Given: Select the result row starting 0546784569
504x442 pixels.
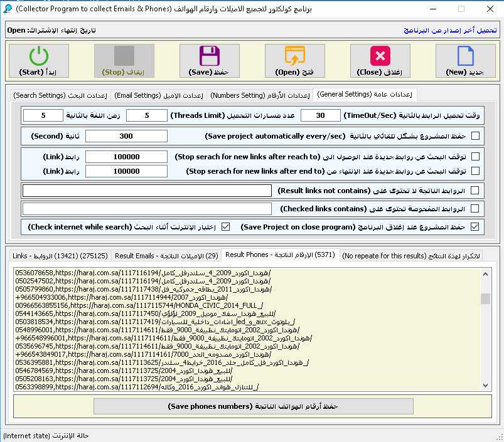Looking at the screenshot, I should point(124,371).
